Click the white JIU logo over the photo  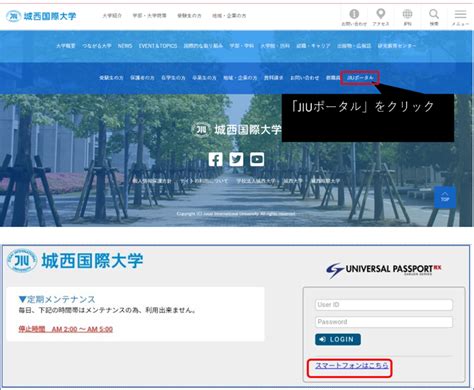(237, 129)
